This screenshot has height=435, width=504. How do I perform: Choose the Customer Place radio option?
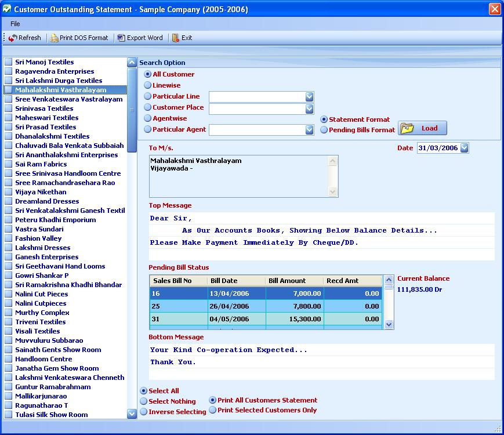pyautogui.click(x=147, y=107)
